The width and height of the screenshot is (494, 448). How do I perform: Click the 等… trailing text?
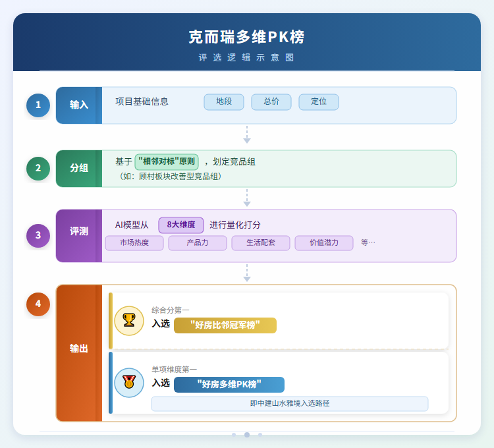368,242
